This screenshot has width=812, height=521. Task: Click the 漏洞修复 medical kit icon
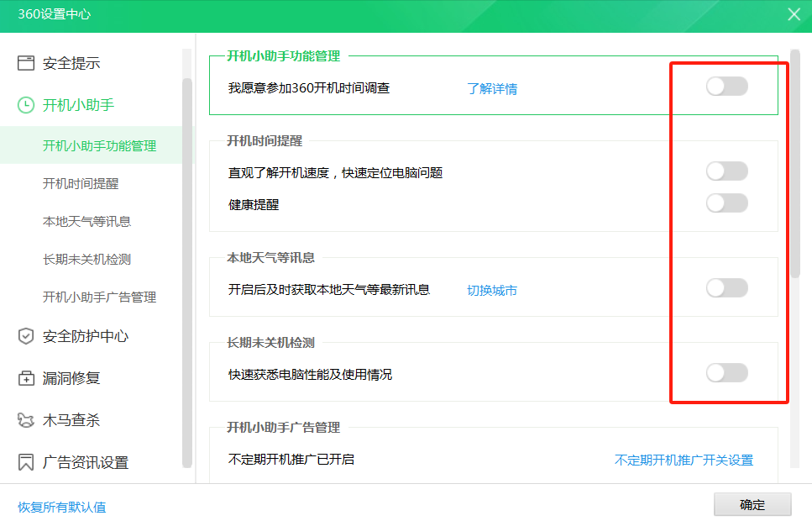[x=26, y=378]
